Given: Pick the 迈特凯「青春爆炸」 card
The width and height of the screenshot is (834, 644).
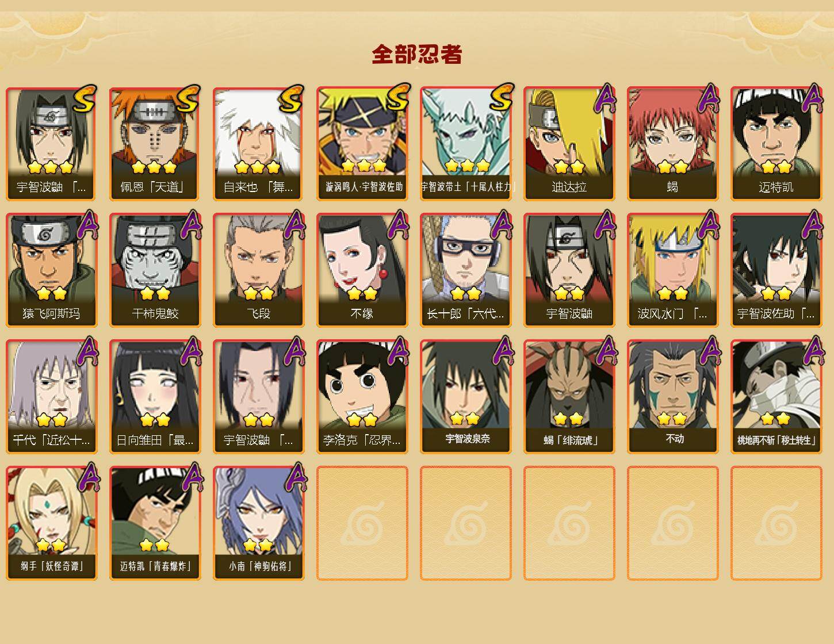Looking at the screenshot, I should [x=155, y=523].
